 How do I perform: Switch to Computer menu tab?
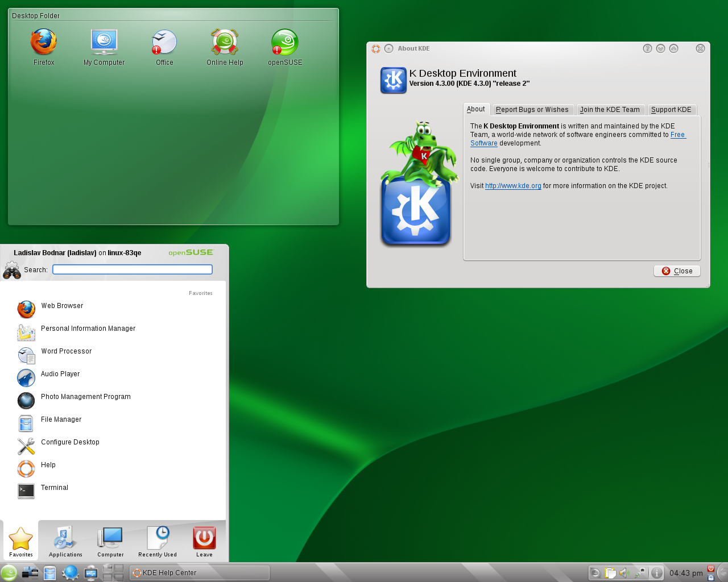110,541
